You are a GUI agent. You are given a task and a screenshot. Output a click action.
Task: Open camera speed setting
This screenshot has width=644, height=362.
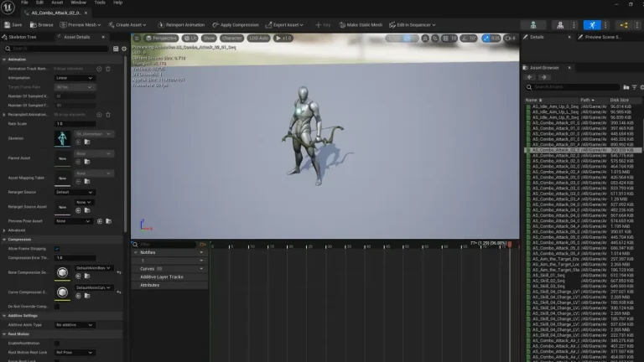click(x=510, y=39)
